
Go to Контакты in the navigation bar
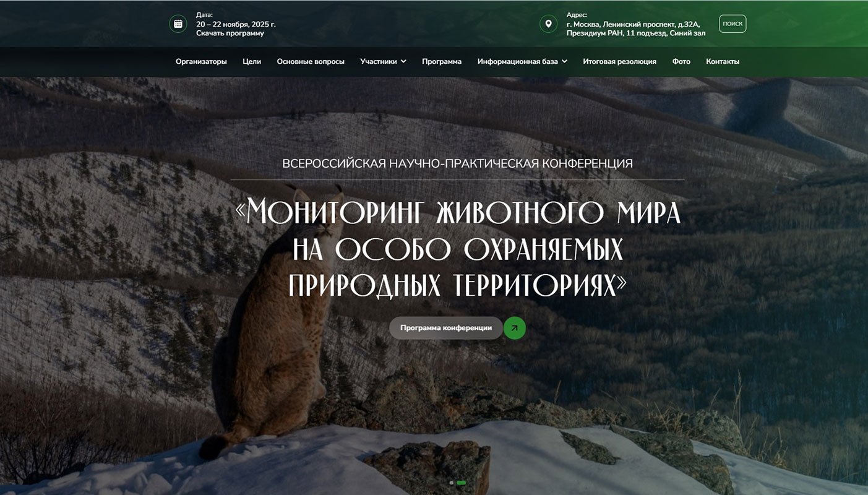pos(723,61)
